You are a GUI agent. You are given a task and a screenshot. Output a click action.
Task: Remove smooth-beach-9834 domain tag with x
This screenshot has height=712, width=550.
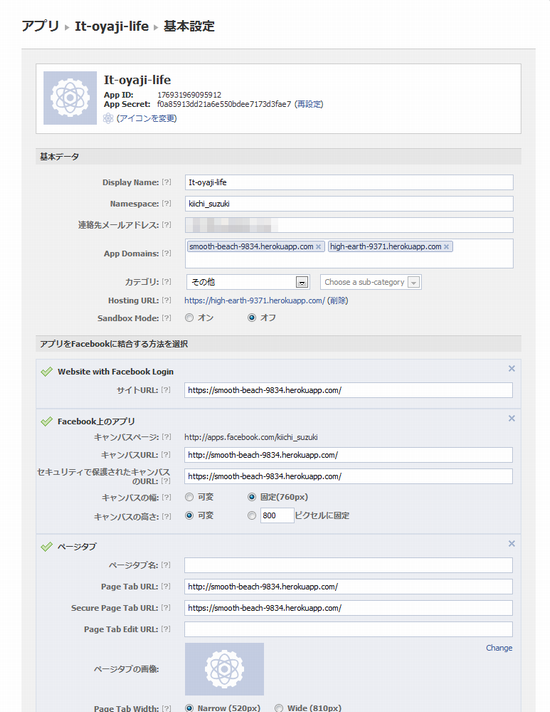pyautogui.click(x=318, y=247)
